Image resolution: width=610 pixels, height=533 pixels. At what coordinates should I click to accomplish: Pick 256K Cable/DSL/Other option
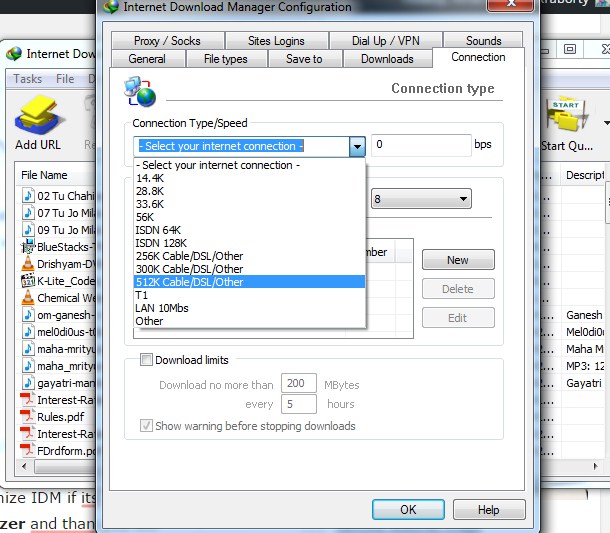click(x=249, y=256)
